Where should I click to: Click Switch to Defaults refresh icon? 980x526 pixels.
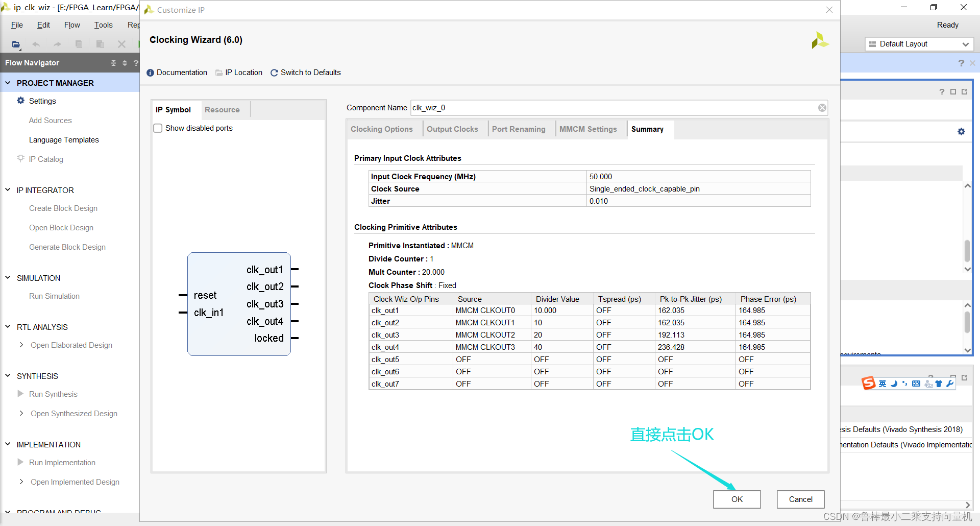pos(274,73)
